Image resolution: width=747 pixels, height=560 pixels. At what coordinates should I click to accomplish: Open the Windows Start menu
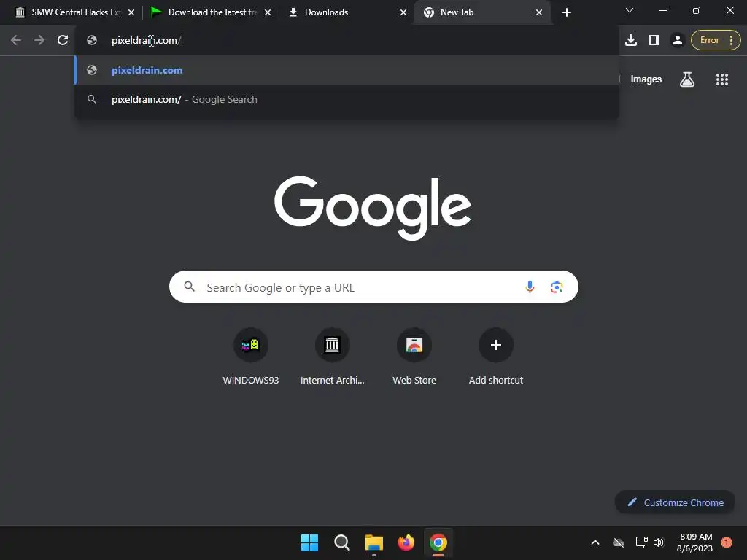coord(309,542)
